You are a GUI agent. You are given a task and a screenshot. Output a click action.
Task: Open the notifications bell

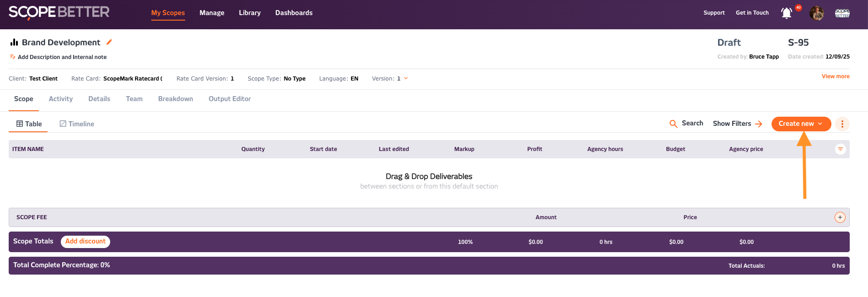[x=786, y=13]
